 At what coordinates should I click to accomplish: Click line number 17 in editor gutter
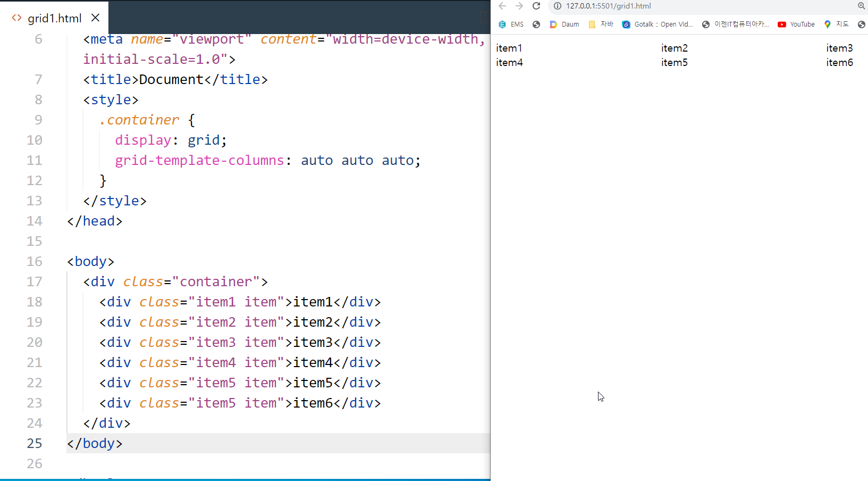pyautogui.click(x=35, y=281)
